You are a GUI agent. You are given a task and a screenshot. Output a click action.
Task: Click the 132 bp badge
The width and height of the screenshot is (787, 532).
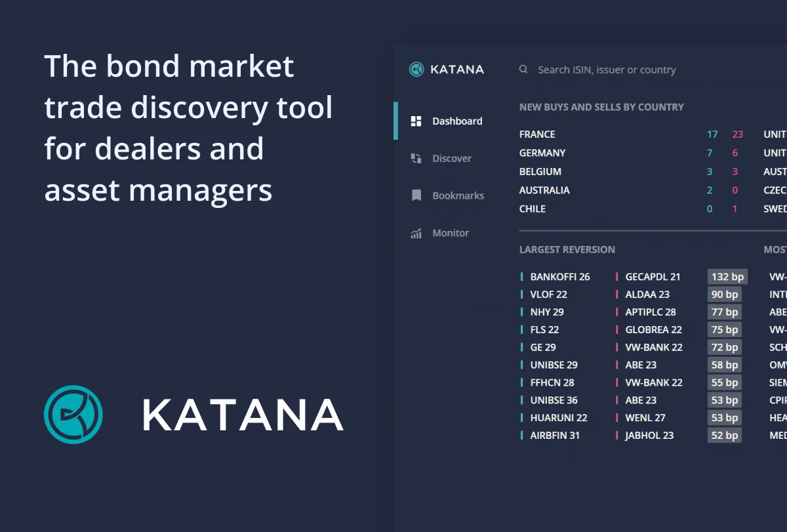727,276
